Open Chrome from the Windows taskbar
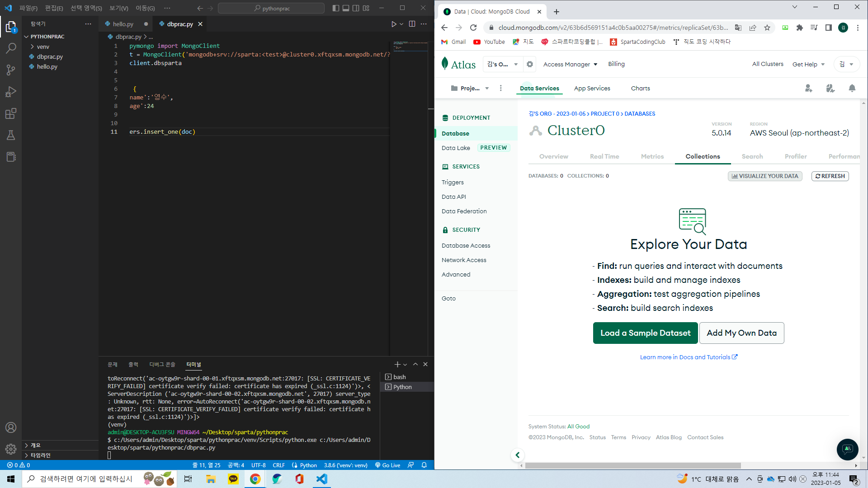 (x=255, y=479)
